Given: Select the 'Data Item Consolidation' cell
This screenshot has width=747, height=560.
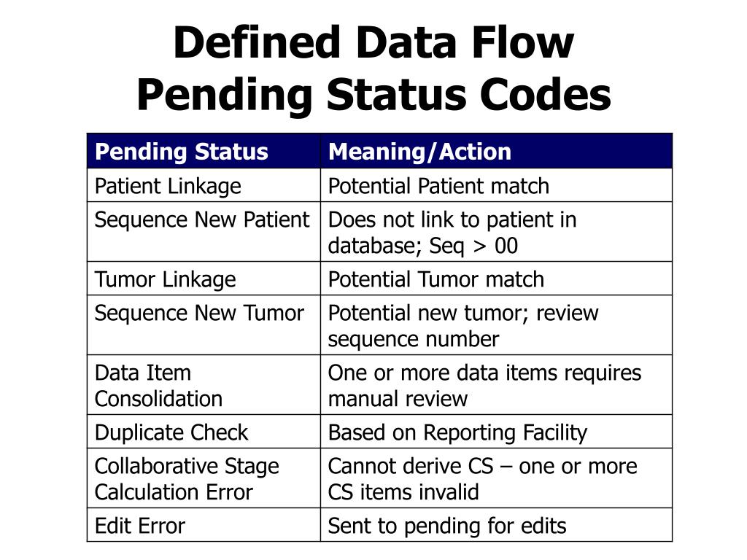Looking at the screenshot, I should point(204,385).
